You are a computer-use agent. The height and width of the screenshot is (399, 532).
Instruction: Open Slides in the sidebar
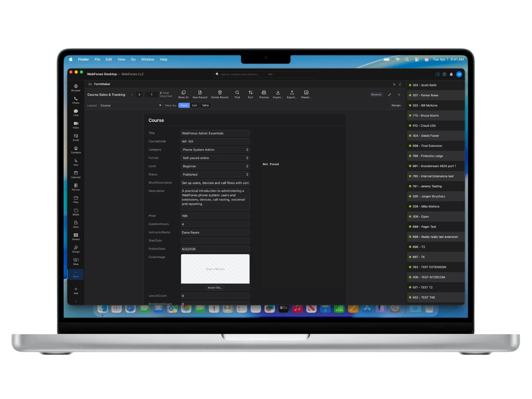coord(76,212)
